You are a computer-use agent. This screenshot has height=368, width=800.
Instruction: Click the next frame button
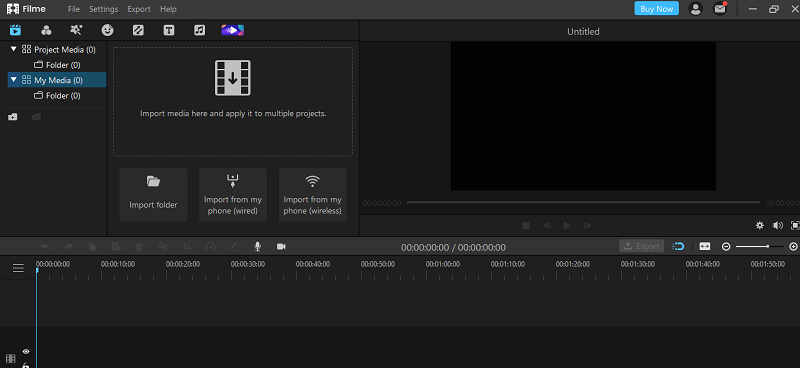tap(588, 226)
